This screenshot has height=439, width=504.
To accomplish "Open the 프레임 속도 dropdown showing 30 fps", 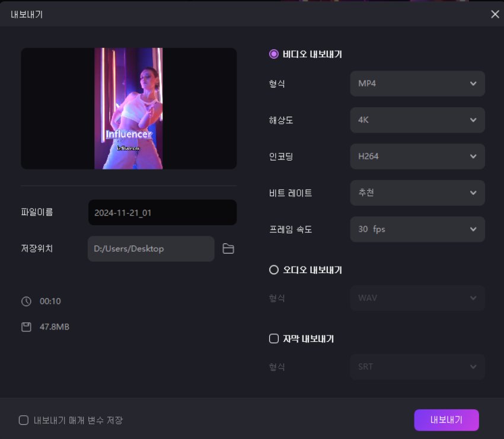I will [x=417, y=229].
